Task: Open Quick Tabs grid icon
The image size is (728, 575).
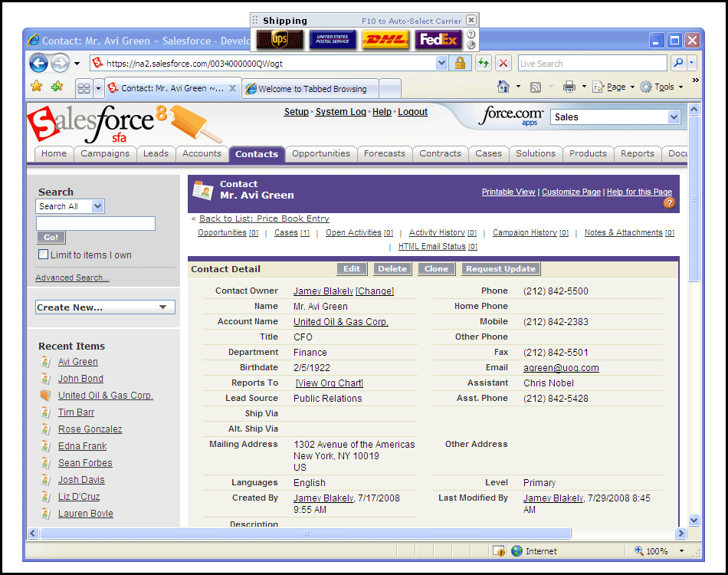Action: [84, 88]
